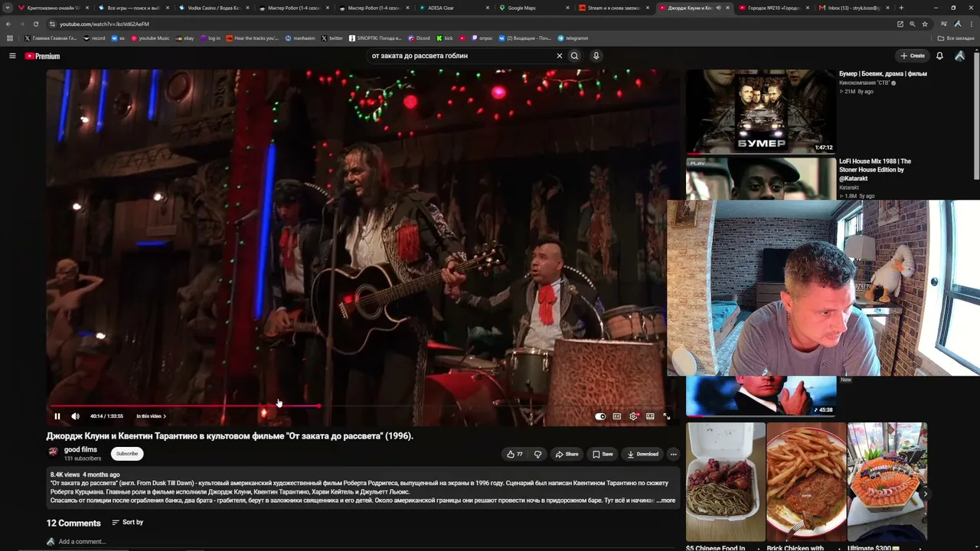This screenshot has width=980, height=551.
Task: Pause the video
Action: pos(57,416)
